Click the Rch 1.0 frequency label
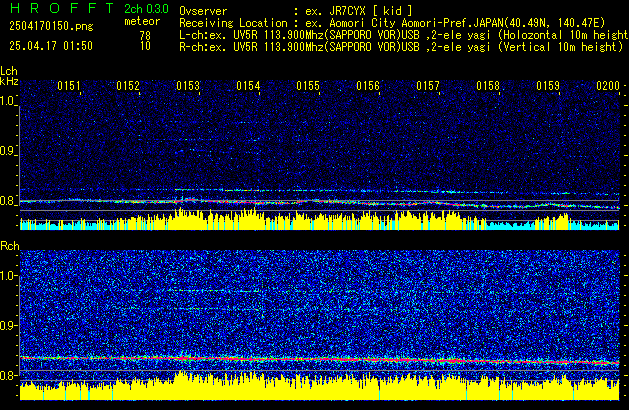The width and height of the screenshot is (629, 410). tap(8, 276)
